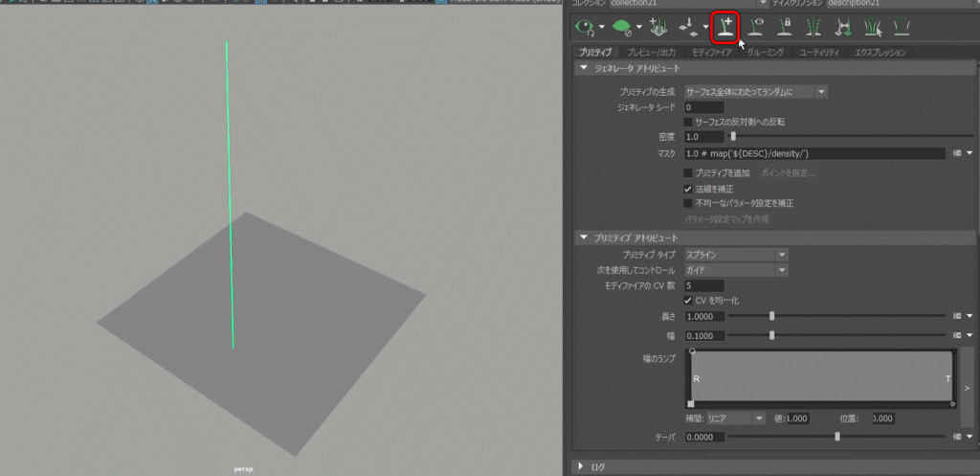Click the XGen preview eye icon
Viewport: 980px width, 476px height.
pyautogui.click(x=583, y=28)
